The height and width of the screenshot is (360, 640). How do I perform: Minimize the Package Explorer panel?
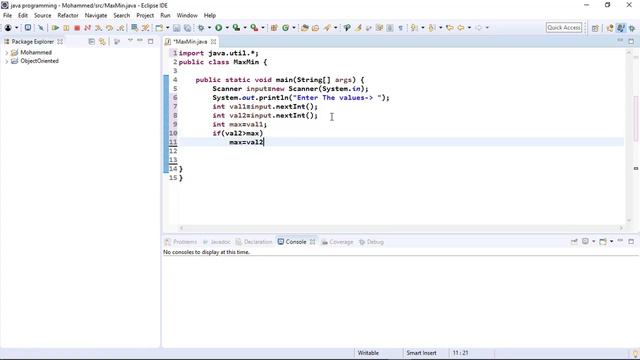(140, 41)
